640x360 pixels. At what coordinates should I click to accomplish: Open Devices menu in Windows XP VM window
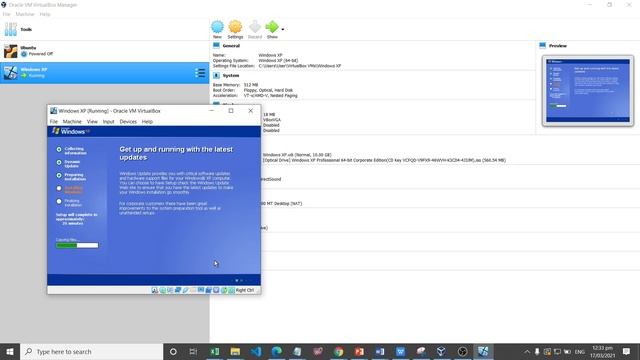tap(128, 122)
